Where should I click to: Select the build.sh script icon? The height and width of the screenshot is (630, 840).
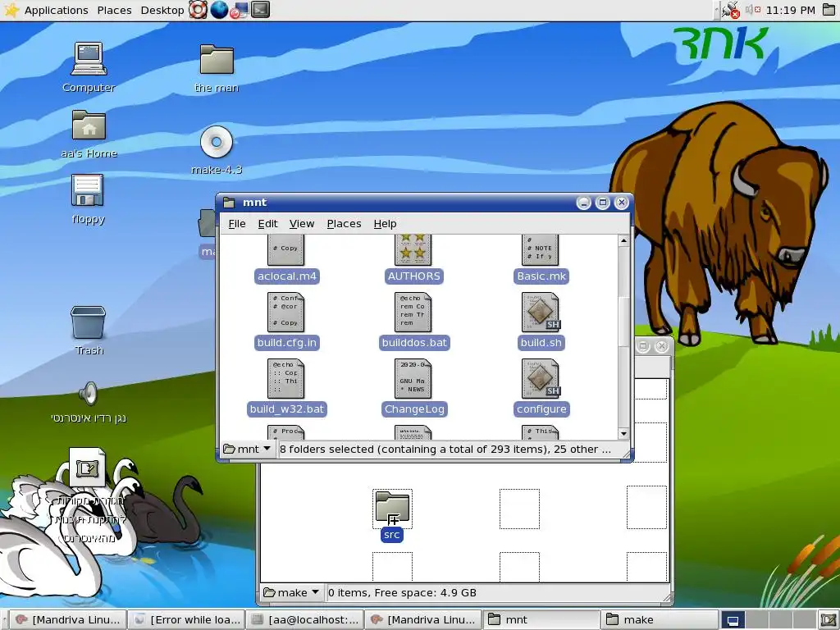(541, 313)
